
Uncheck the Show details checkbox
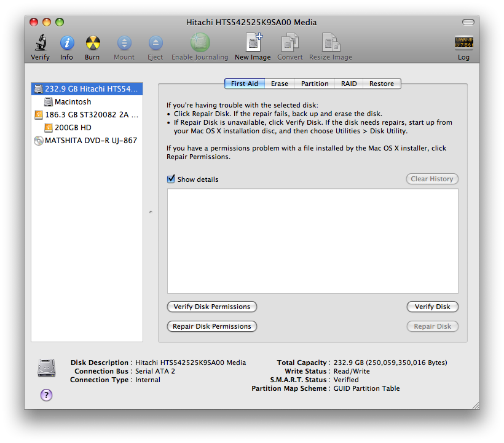point(171,179)
